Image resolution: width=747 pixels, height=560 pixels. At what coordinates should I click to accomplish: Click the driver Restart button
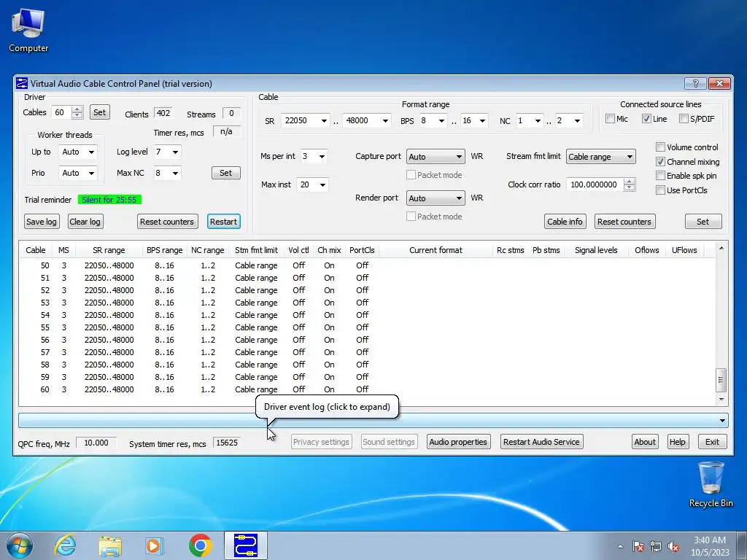tap(223, 222)
